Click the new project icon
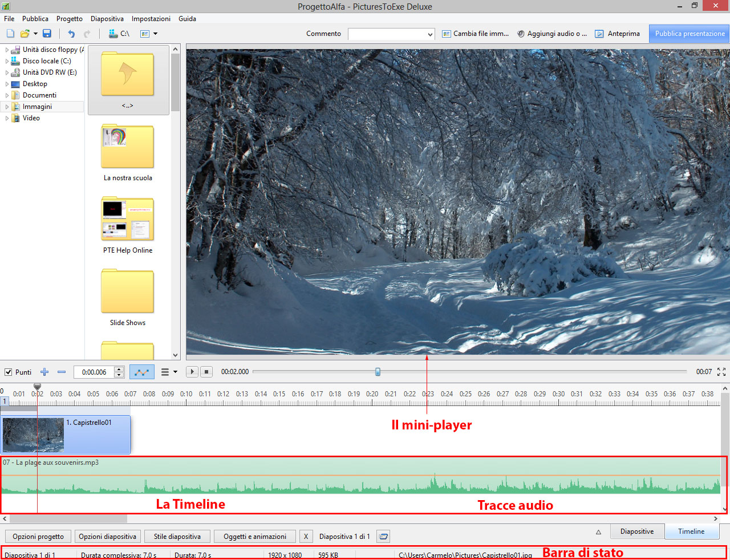730x560 pixels. [x=10, y=34]
